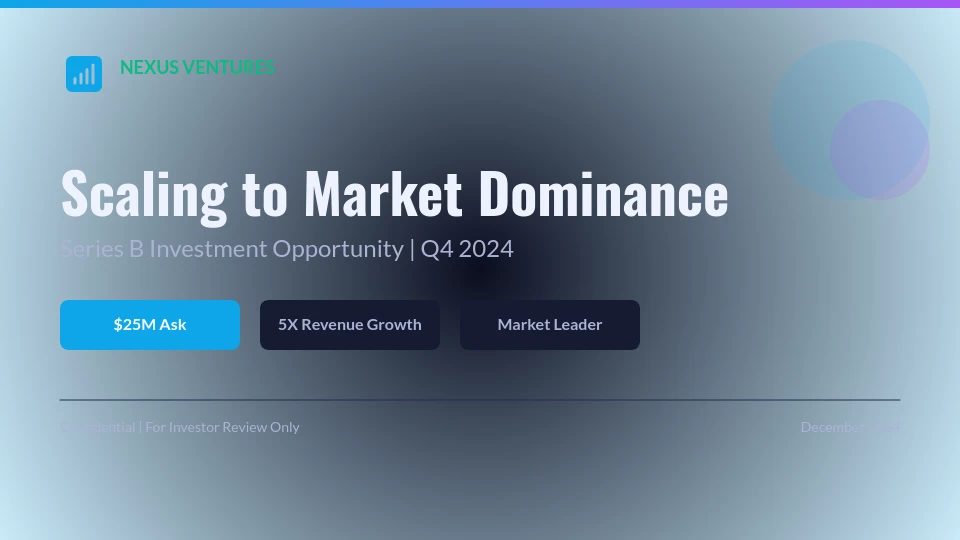This screenshot has width=960, height=540.
Task: Click the Confidential footer label
Action: pyautogui.click(x=97, y=427)
